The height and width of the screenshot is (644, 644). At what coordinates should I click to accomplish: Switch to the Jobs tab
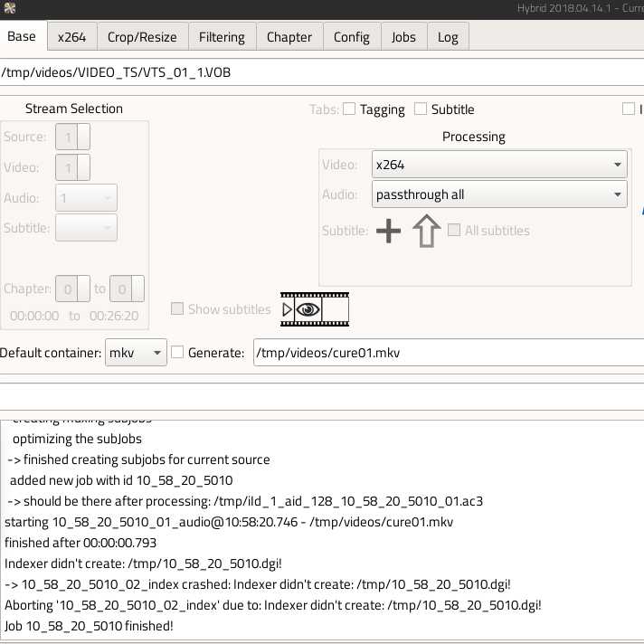coord(403,37)
